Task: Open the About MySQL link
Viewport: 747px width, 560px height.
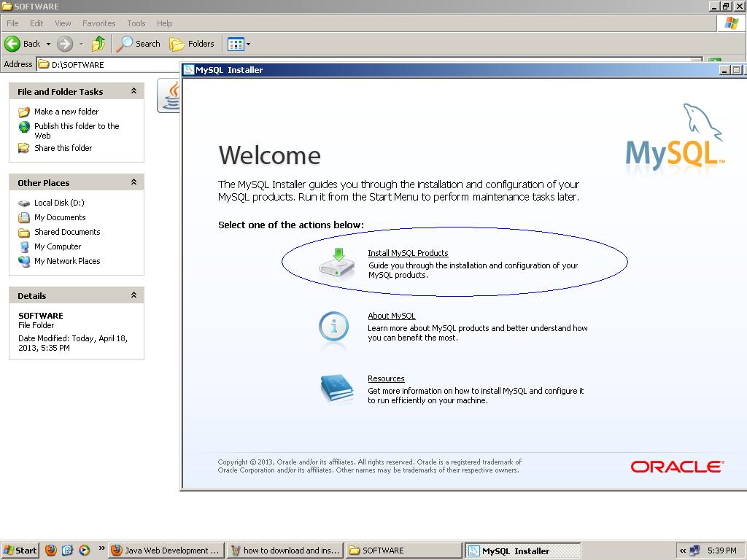Action: [x=392, y=316]
